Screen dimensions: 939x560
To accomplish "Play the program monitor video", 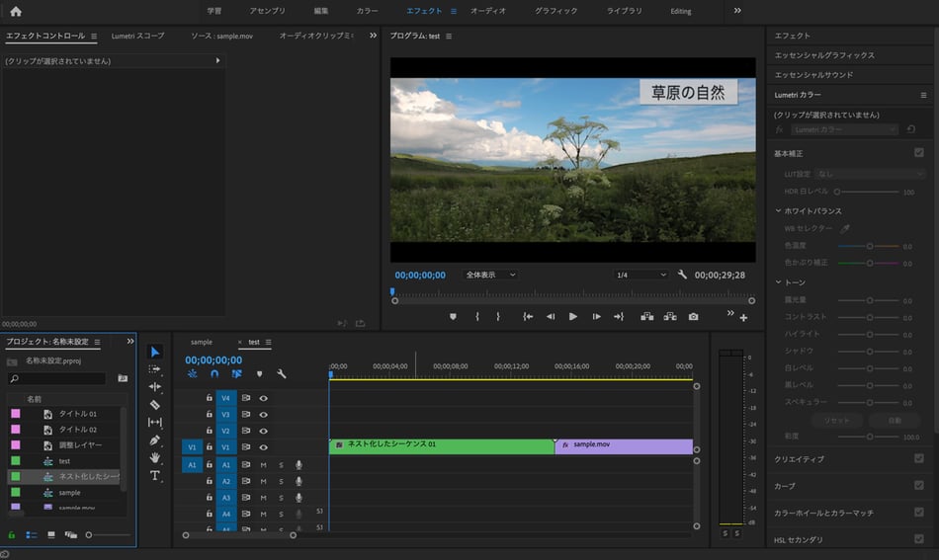I will coord(573,317).
